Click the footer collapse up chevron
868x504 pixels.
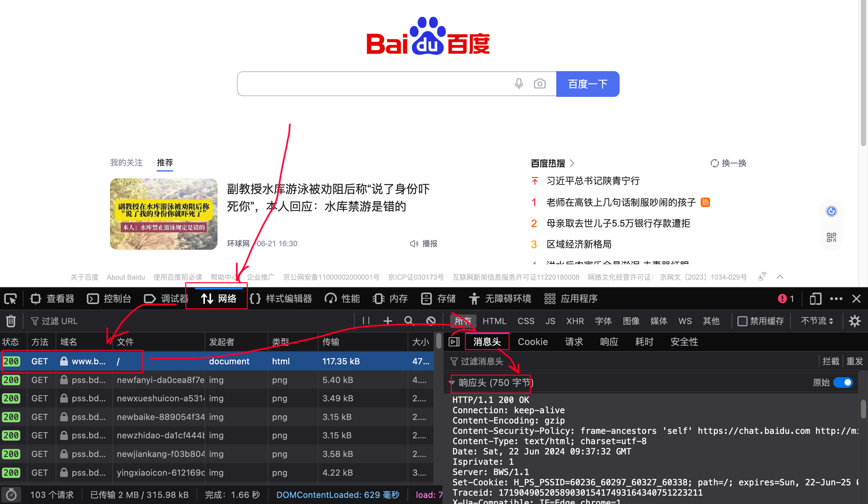tap(780, 277)
